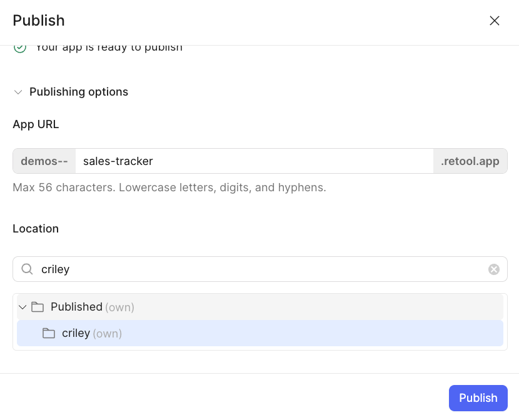Viewport: 519px width, 420px height.
Task: Edit the sales-tracker App URL field
Action: click(x=254, y=161)
